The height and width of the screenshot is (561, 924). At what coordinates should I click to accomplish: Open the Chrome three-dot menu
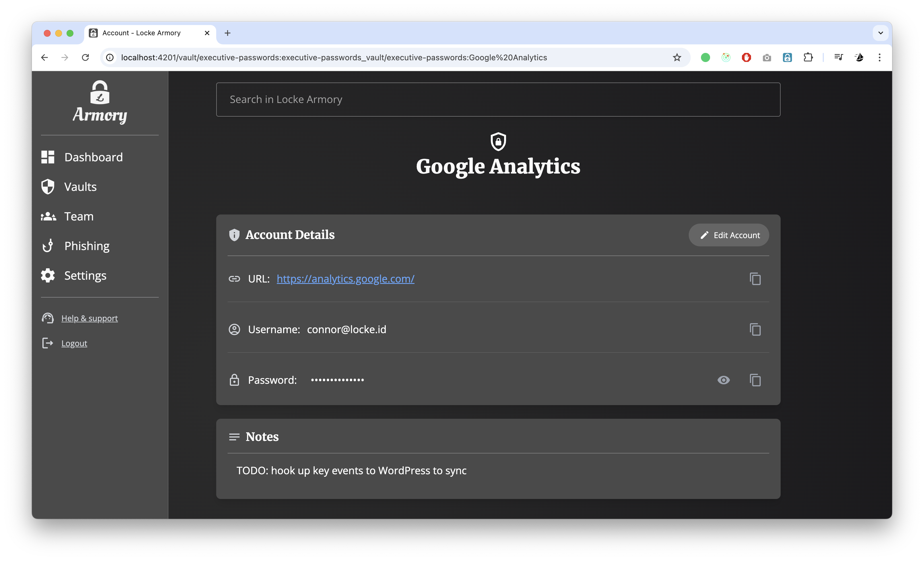pos(879,57)
